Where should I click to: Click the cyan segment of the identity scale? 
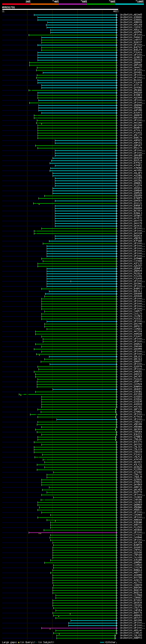[x=130, y=4]
